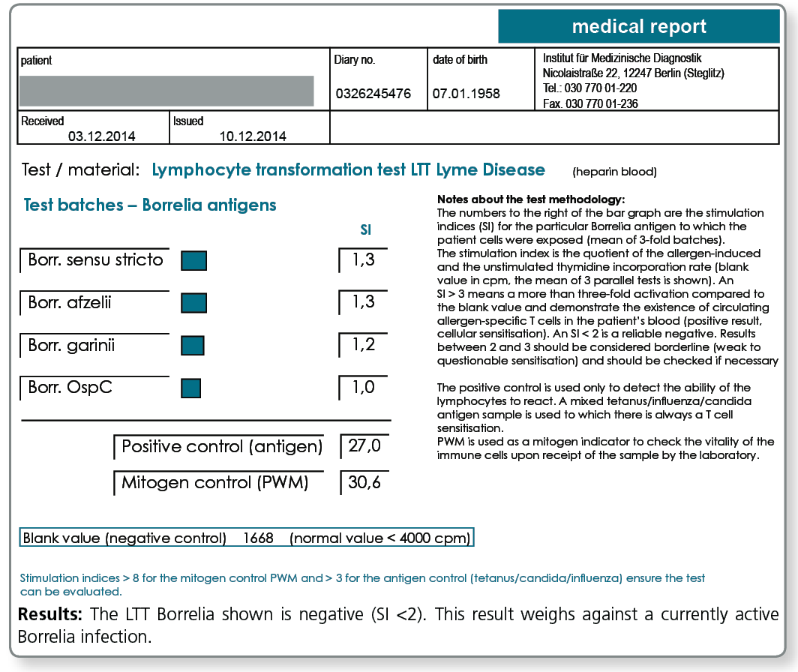Select the 'Borr. sensu stricto' label

[95, 259]
